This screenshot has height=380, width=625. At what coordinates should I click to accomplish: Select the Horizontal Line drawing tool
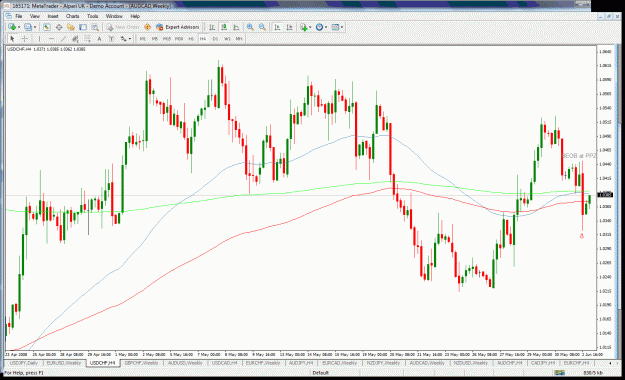coord(51,39)
